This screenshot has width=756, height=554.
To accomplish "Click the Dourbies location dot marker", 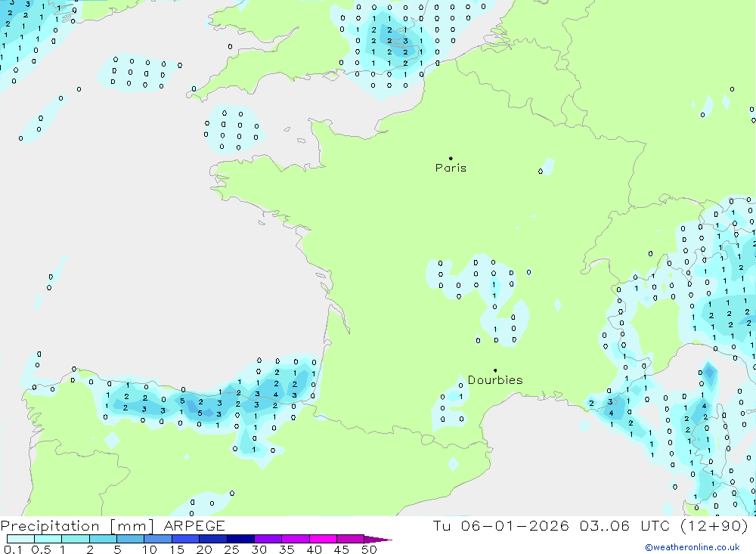I will tap(495, 370).
